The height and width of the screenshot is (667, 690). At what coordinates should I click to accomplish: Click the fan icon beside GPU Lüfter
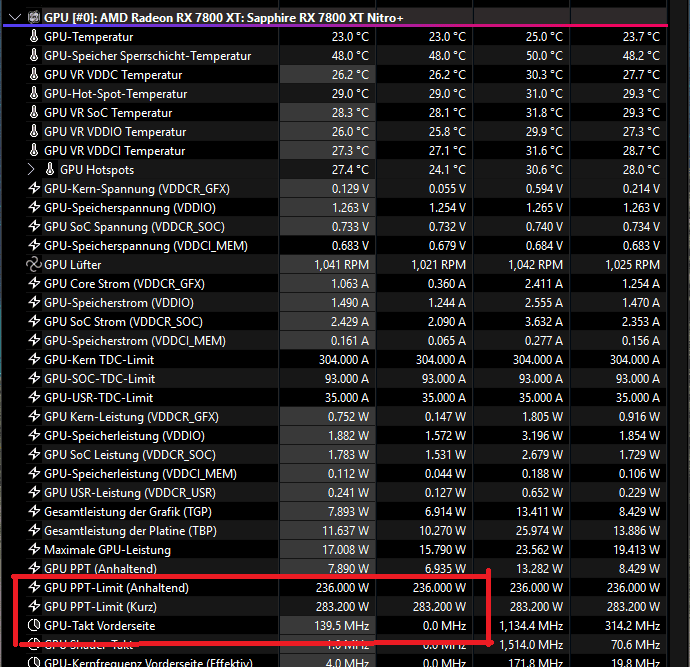34,264
